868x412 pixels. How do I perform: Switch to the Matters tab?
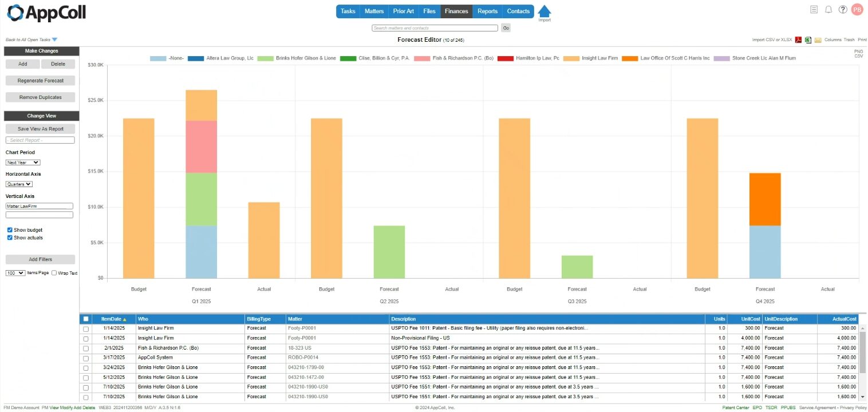(x=374, y=11)
